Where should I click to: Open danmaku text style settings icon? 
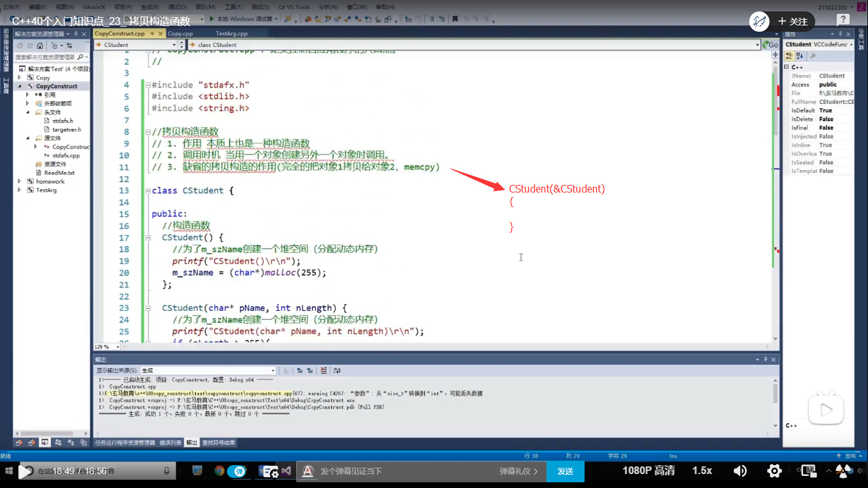click(308, 471)
